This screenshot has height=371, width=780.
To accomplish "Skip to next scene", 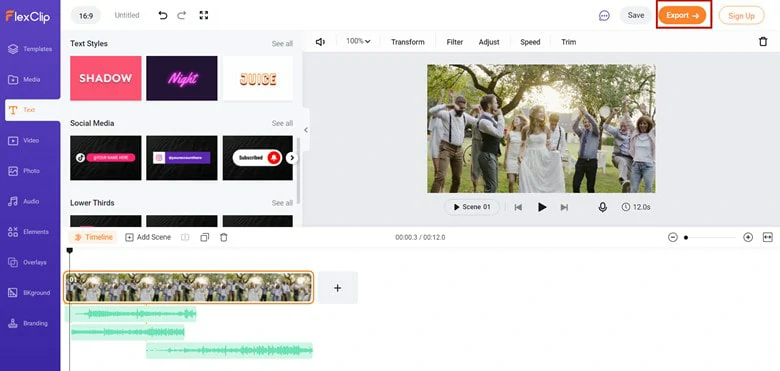I will 564,207.
